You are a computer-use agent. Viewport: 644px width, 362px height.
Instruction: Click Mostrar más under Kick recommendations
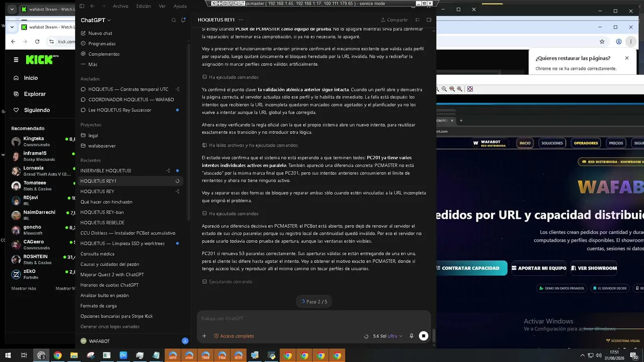(24, 289)
